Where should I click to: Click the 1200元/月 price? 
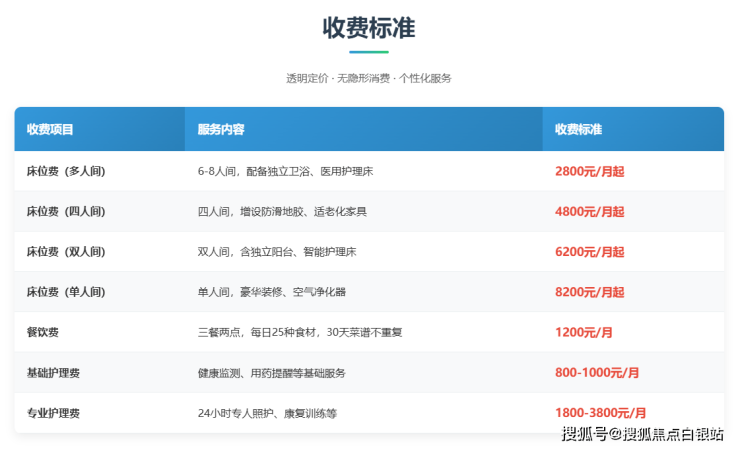tap(583, 332)
